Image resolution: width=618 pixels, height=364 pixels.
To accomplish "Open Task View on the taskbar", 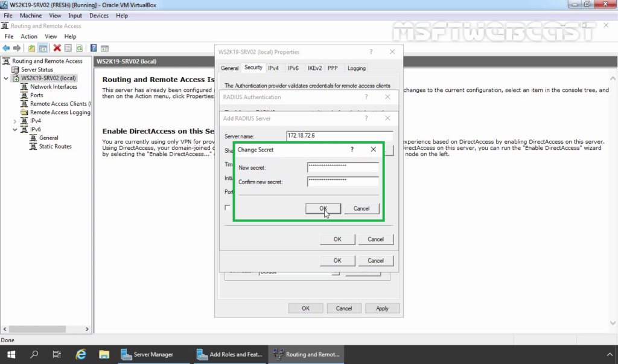I will 57,354.
